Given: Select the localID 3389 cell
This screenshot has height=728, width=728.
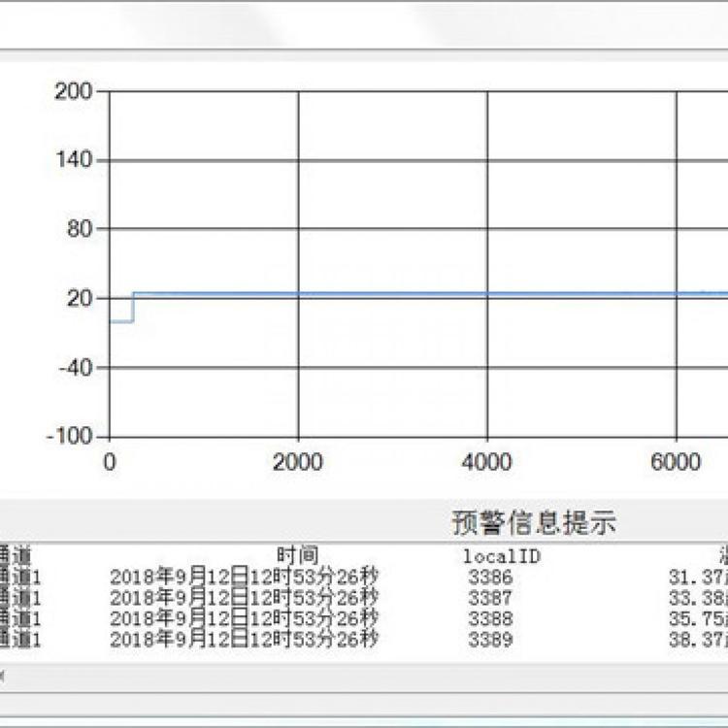Looking at the screenshot, I should coord(489,639).
